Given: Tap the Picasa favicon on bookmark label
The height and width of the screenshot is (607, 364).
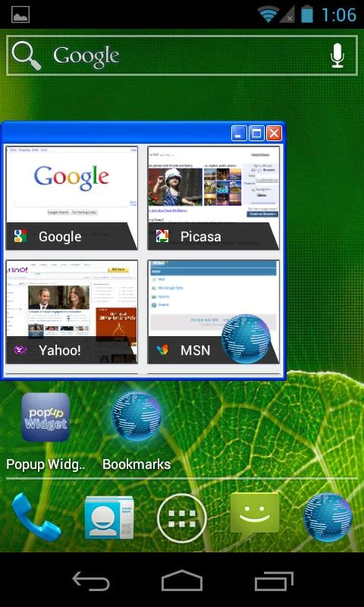Looking at the screenshot, I should click(x=162, y=236).
